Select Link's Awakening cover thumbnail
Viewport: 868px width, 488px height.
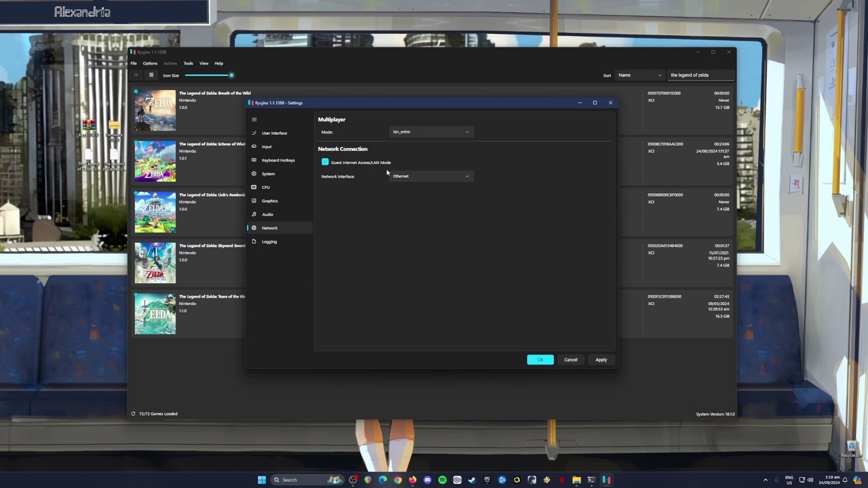155,212
